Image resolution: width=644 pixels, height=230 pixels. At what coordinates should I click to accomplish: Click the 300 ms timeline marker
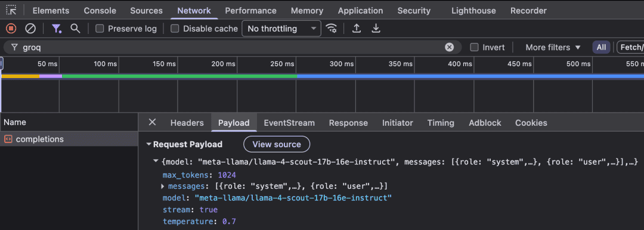(x=341, y=64)
